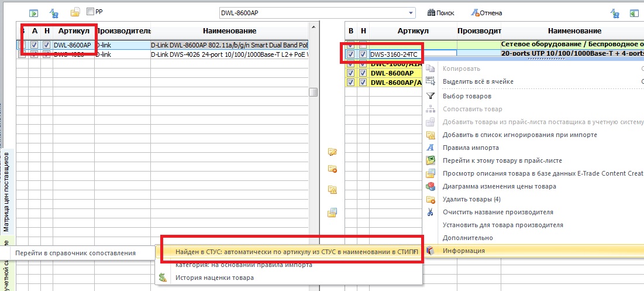This screenshot has height=291, width=644.
Task: Click the left table vertical scrollbar thumb
Action: click(x=314, y=92)
